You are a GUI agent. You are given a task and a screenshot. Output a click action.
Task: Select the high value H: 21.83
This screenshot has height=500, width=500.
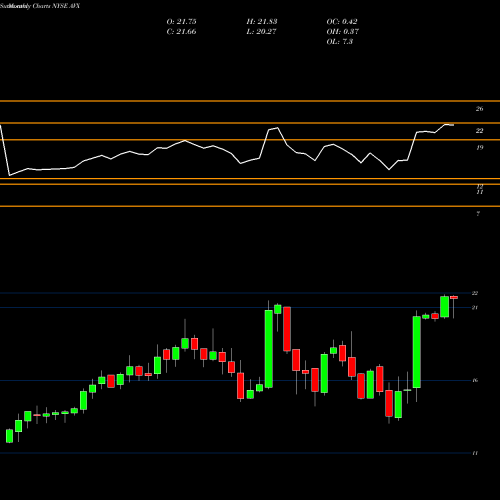tap(262, 22)
